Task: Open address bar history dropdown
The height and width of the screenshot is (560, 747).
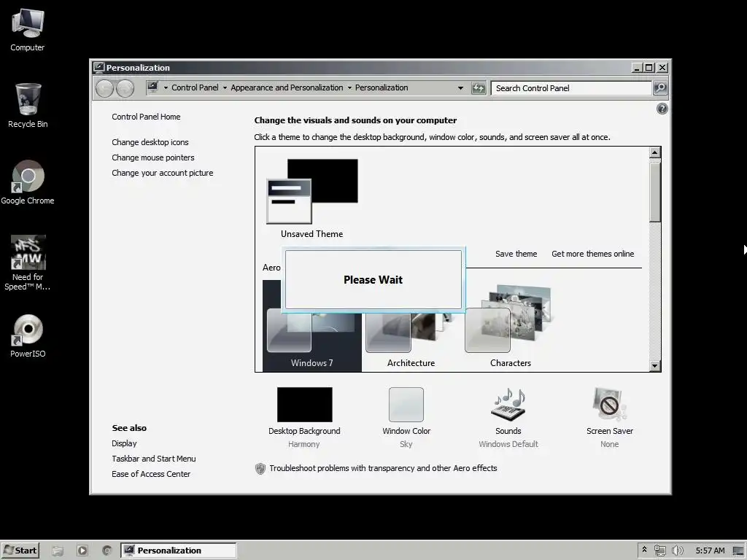Action: point(460,88)
